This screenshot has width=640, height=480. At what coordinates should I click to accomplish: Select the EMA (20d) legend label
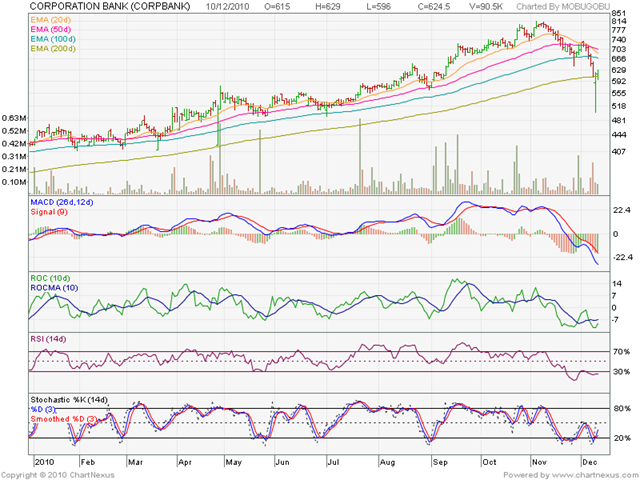(51, 20)
